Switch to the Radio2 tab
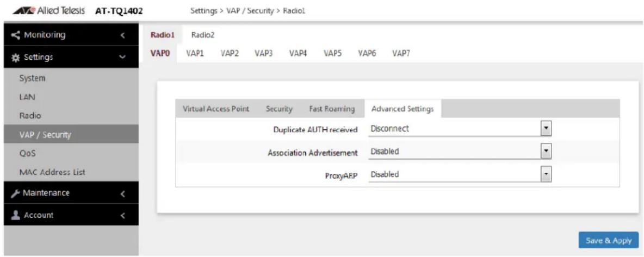This screenshot has width=644, height=257. [x=203, y=35]
